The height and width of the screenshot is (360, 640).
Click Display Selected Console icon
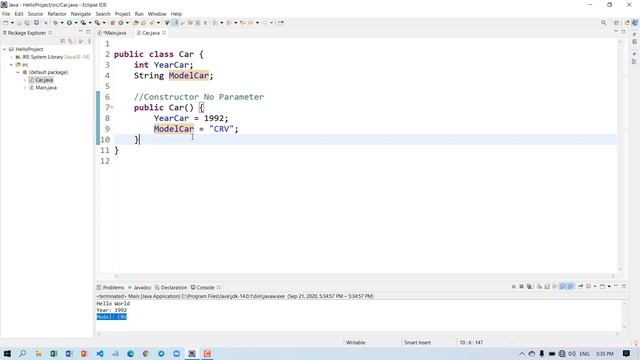[x=589, y=287]
